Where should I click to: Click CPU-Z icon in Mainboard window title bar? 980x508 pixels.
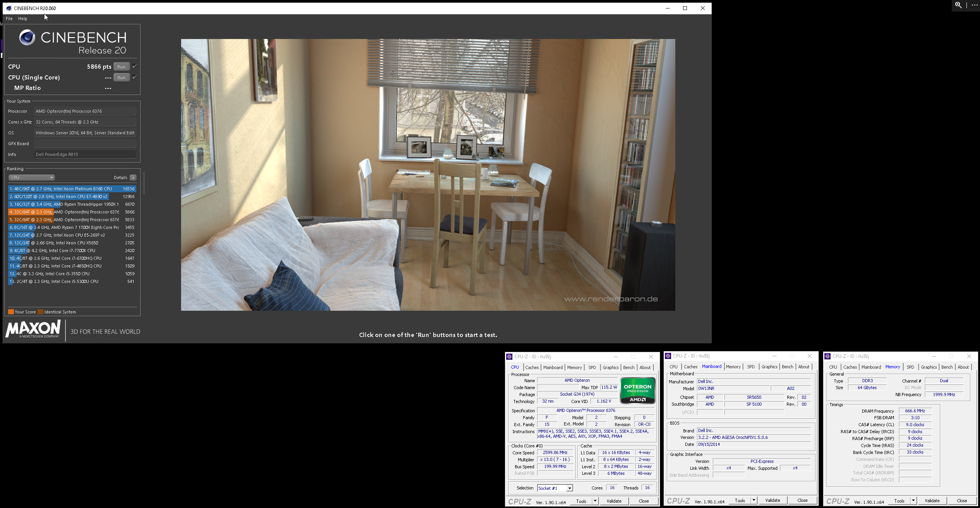coord(668,356)
